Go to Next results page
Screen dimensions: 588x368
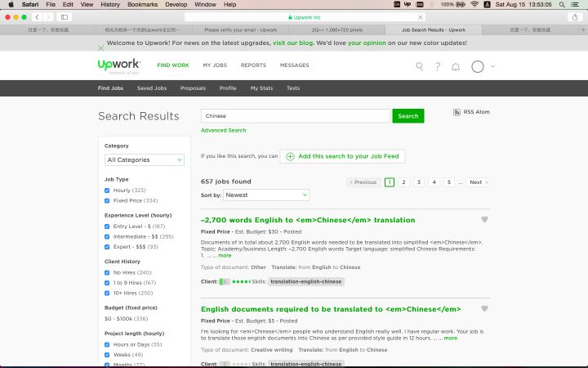click(x=478, y=182)
